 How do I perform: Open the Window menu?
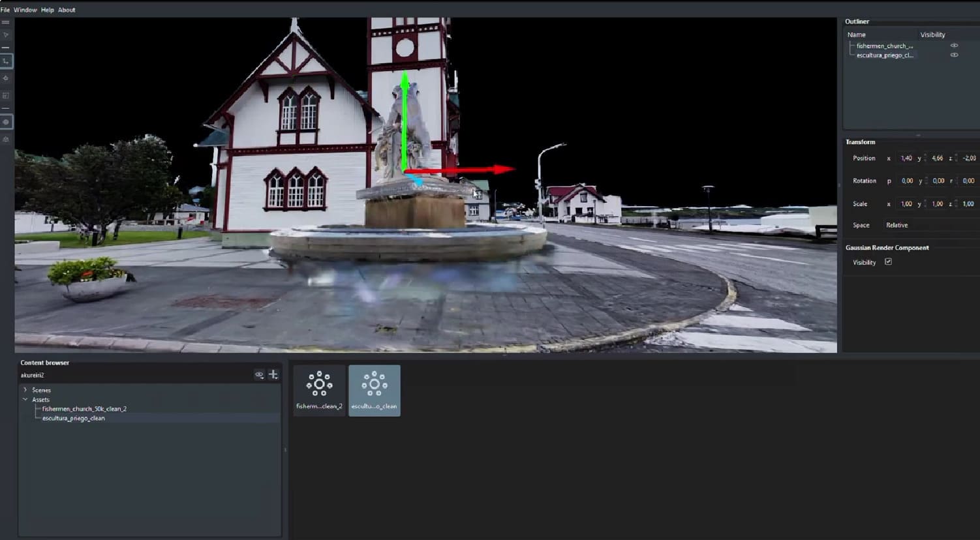[25, 10]
